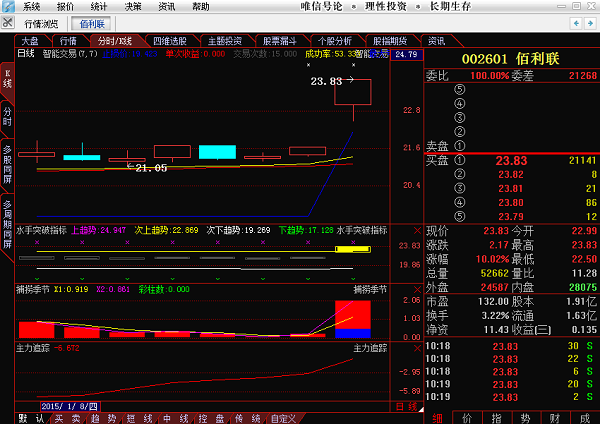Click buy-five price 23.79
This screenshot has width=600, height=424.
pos(511,217)
